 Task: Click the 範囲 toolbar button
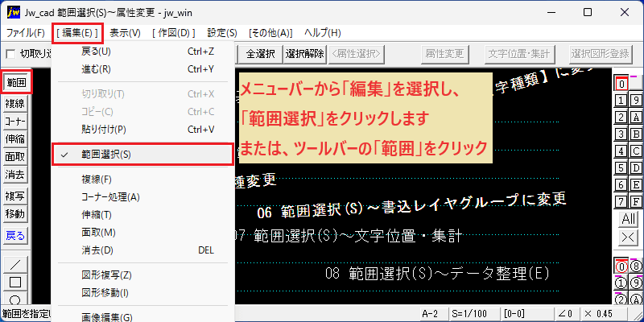[x=15, y=84]
